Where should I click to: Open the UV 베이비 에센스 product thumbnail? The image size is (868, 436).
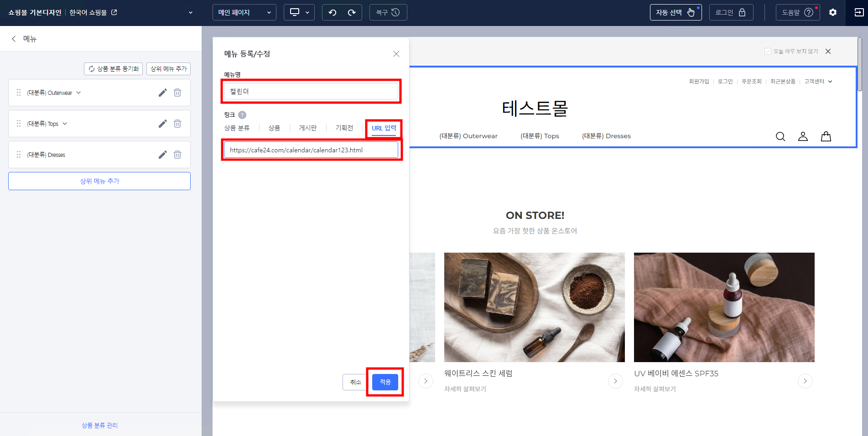click(724, 307)
